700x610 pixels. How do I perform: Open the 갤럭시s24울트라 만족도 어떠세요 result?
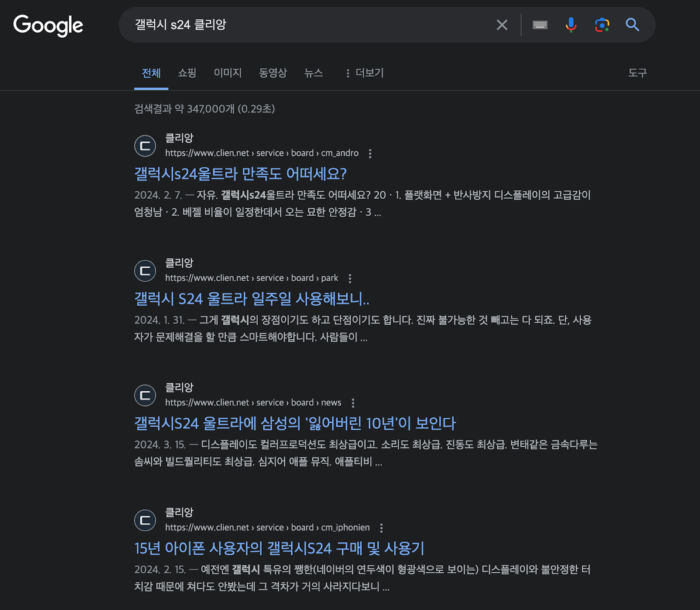point(241,174)
